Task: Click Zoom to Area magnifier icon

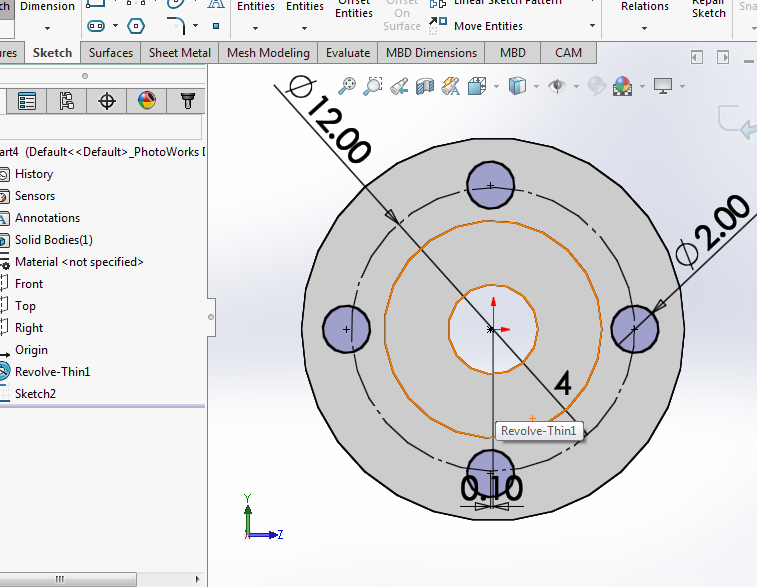Action: tap(373, 86)
